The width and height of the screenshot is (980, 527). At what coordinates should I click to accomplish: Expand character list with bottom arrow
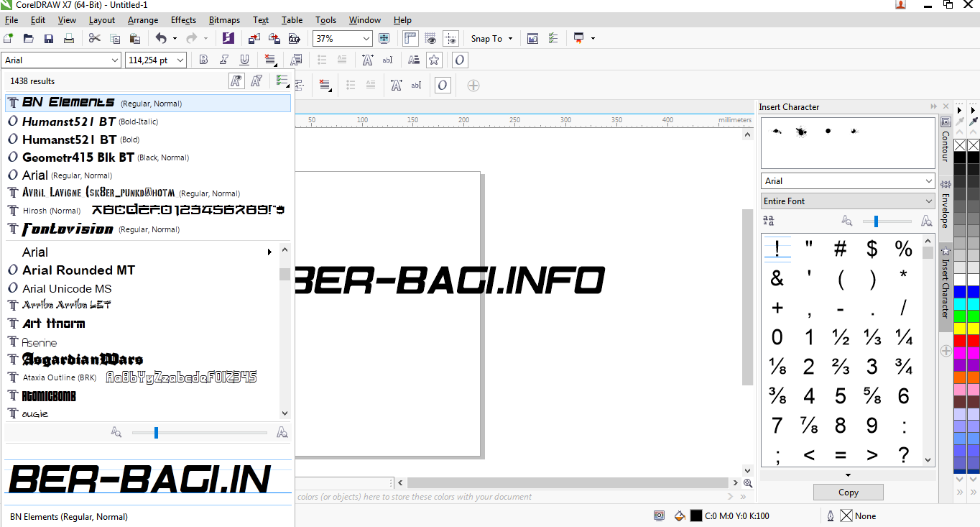(848, 475)
